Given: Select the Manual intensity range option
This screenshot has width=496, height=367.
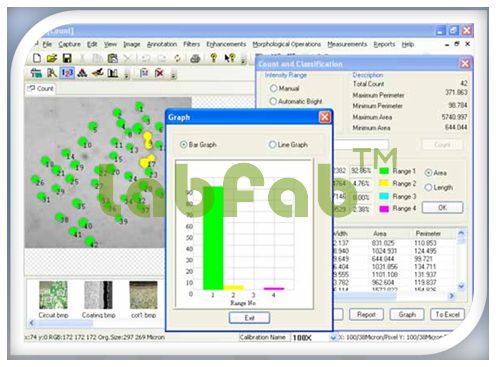Looking at the screenshot, I should click(273, 88).
